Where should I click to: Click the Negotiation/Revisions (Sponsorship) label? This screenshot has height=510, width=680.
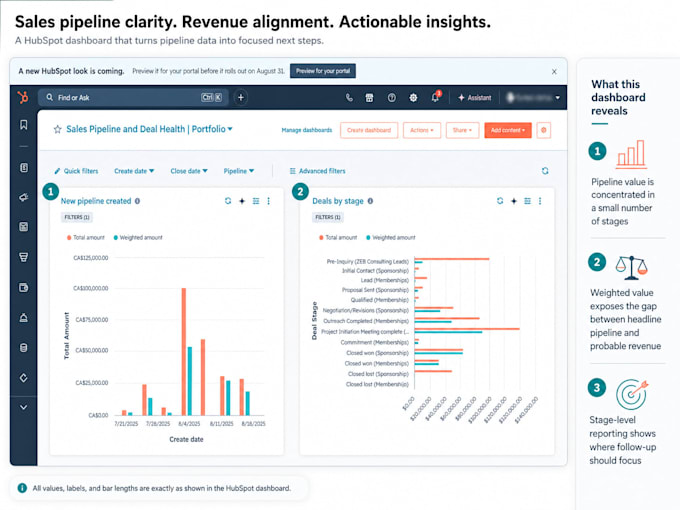point(366,311)
